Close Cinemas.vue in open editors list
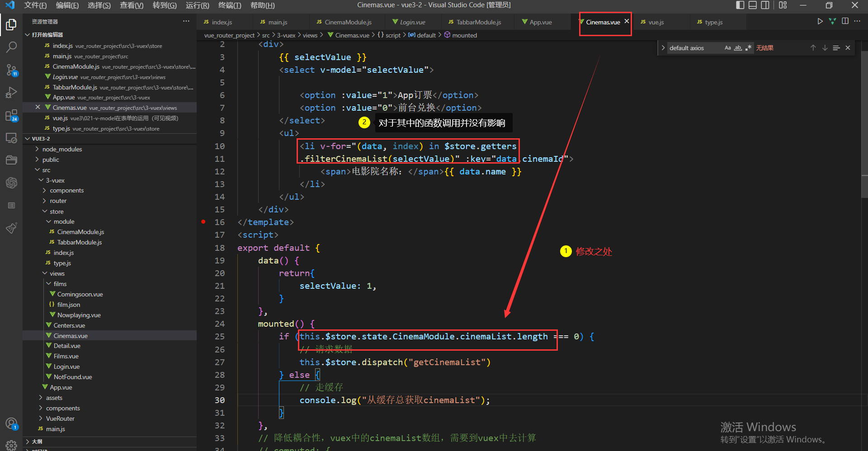868x451 pixels. (x=38, y=108)
